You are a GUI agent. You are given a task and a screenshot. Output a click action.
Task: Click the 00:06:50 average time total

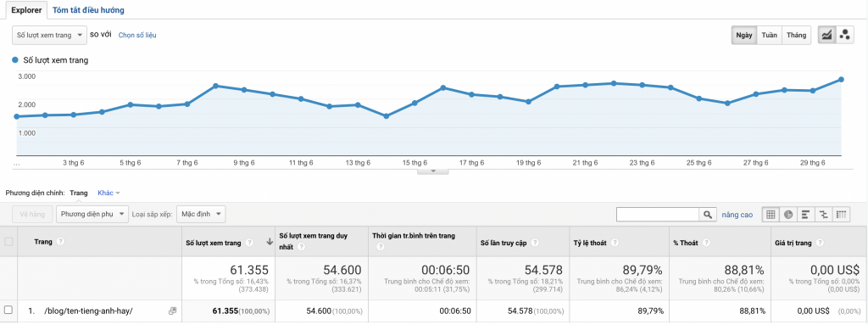[445, 270]
